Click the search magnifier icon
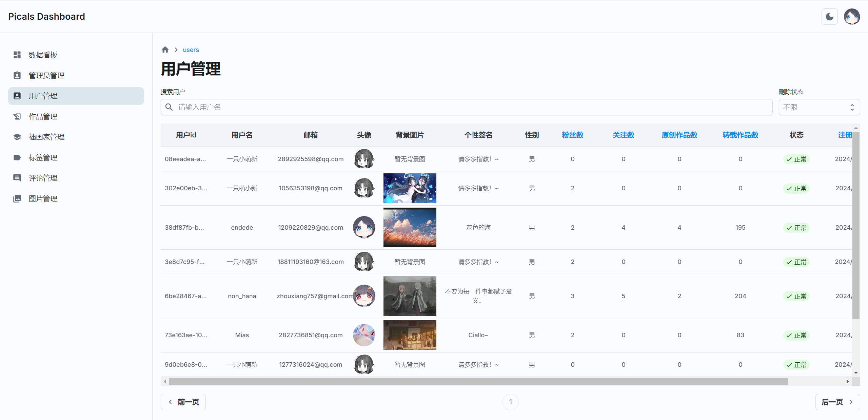The width and height of the screenshot is (868, 420). pos(169,107)
